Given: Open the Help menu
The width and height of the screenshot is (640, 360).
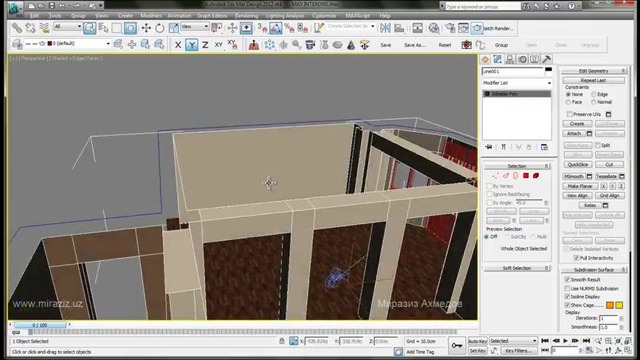Looking at the screenshot, I should 385,16.
